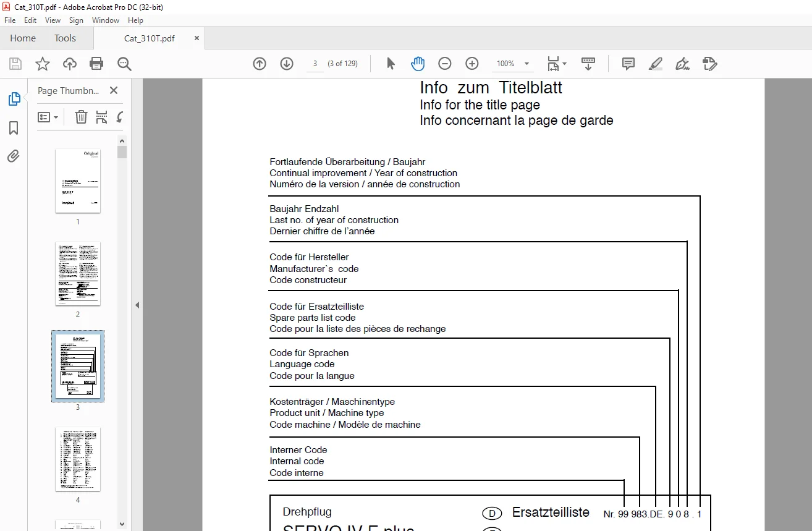Click the Save file icon

click(15, 64)
